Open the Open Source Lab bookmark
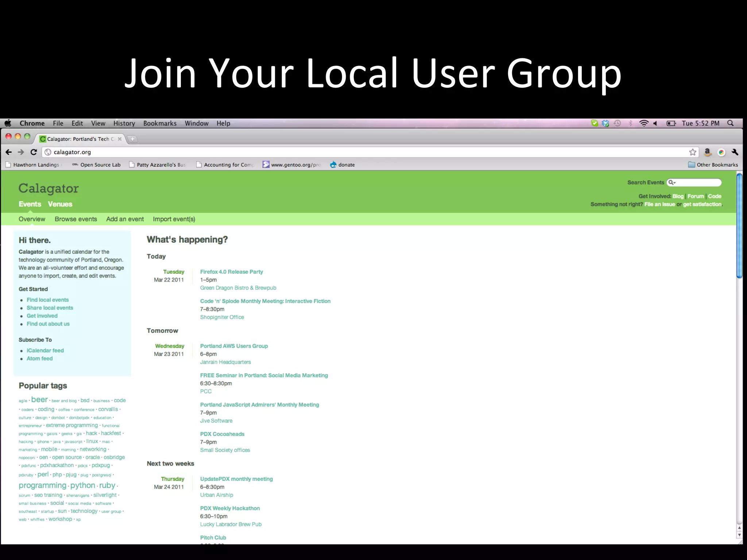This screenshot has width=747, height=560. pyautogui.click(x=96, y=165)
